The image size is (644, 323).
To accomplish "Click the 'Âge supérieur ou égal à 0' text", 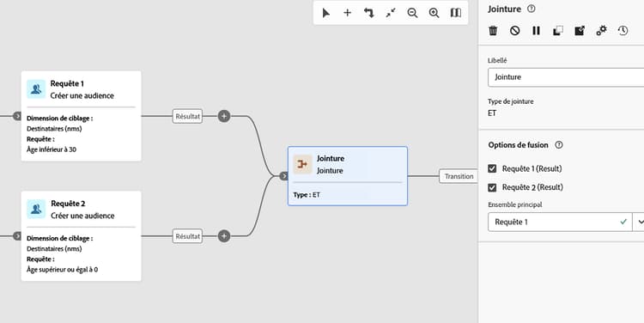I will 63,270.
